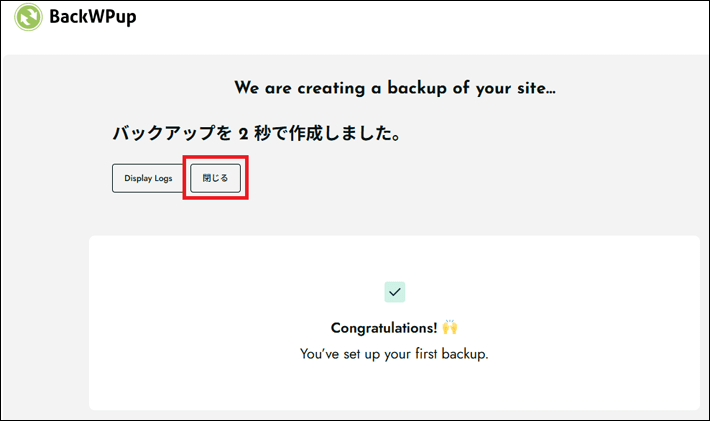Click "You've set up your first backup." text
710x421 pixels.
tap(394, 354)
